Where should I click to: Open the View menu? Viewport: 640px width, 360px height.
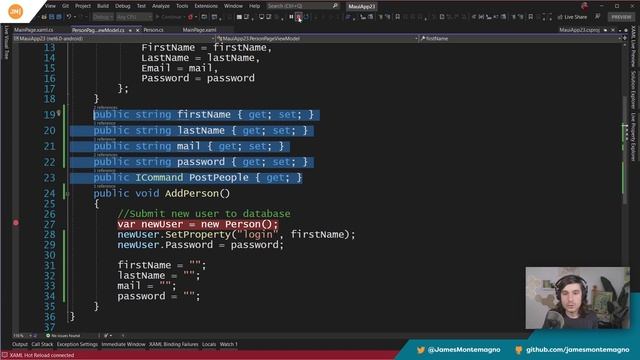coord(50,6)
